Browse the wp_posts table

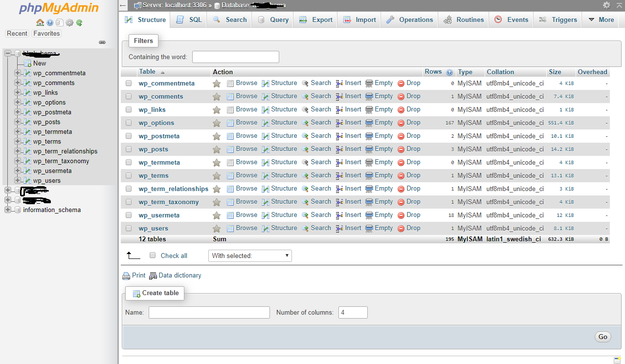(242, 149)
